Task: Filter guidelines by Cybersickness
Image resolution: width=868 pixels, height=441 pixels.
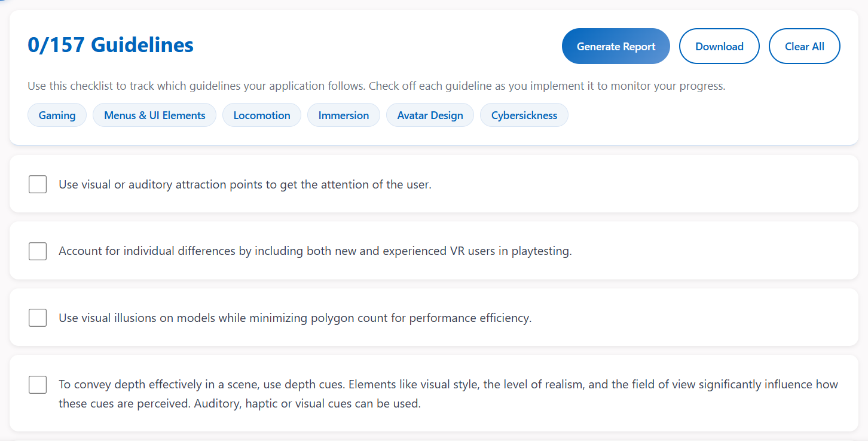Action: [524, 115]
